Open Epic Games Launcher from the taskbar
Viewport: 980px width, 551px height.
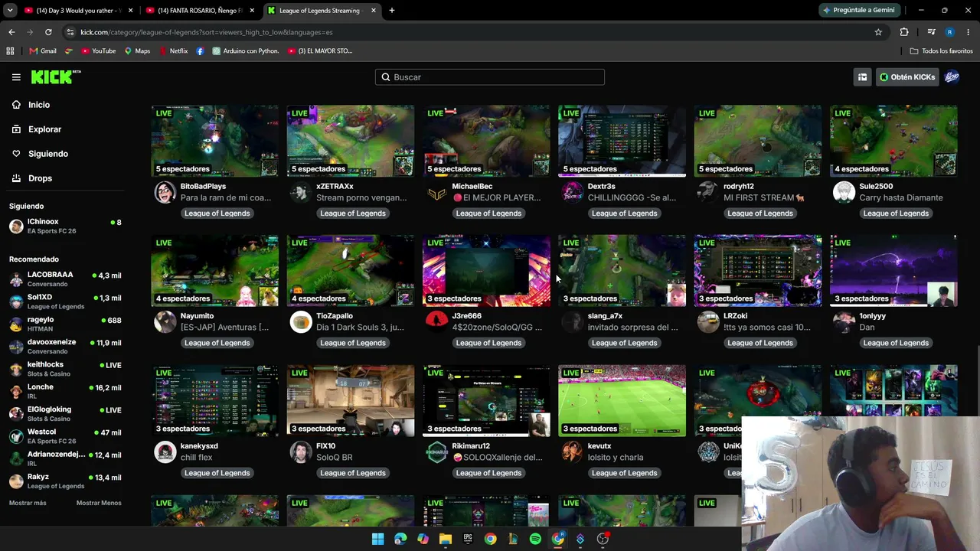(x=468, y=539)
